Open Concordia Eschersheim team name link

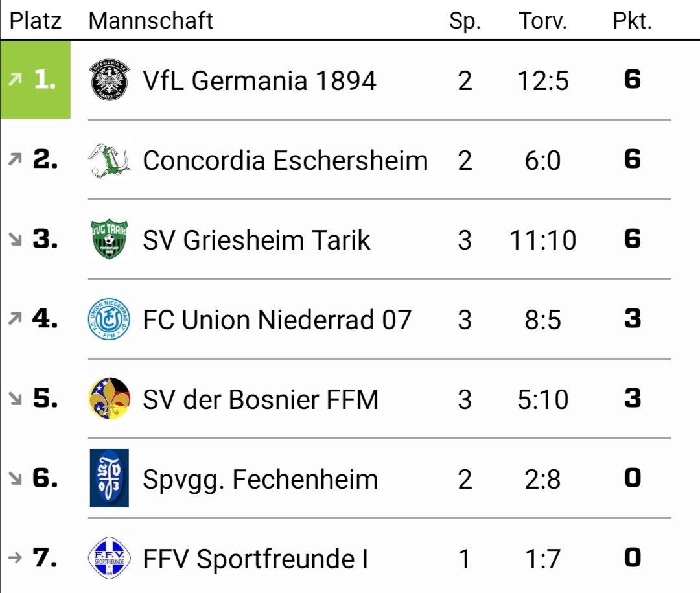[x=285, y=160]
